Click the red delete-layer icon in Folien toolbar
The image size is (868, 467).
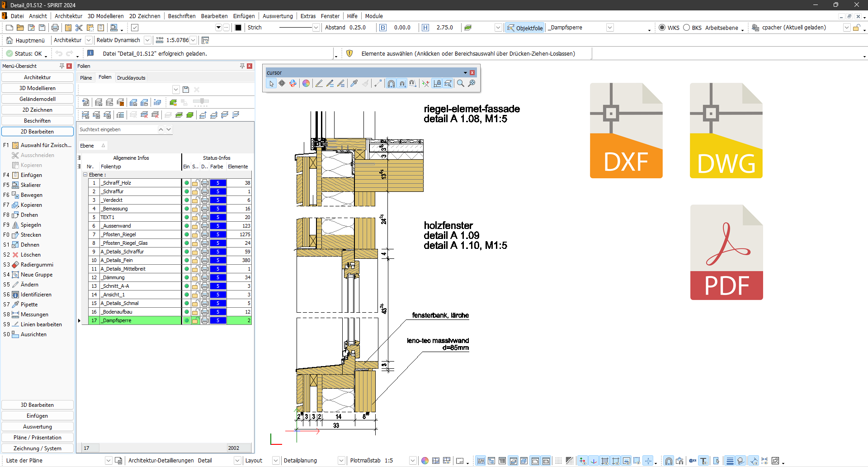[145, 115]
